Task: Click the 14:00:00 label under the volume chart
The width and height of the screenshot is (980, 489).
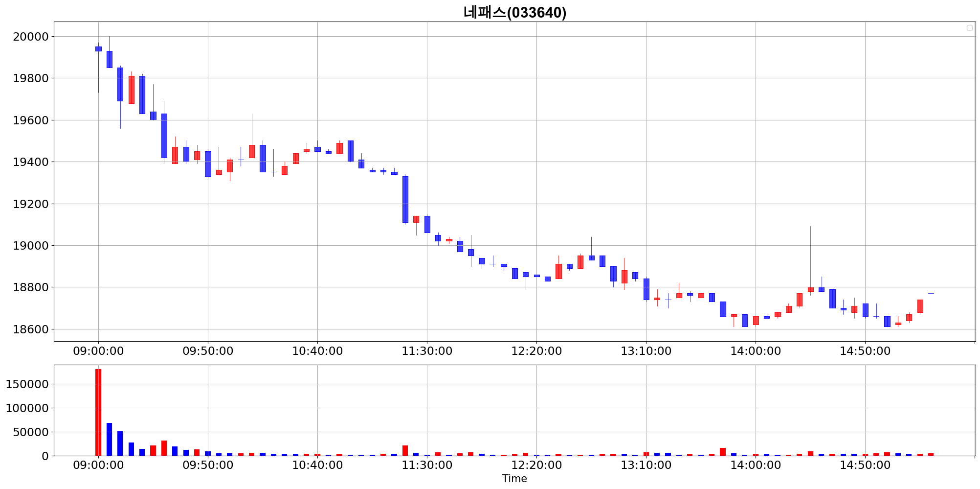Action: 756,466
